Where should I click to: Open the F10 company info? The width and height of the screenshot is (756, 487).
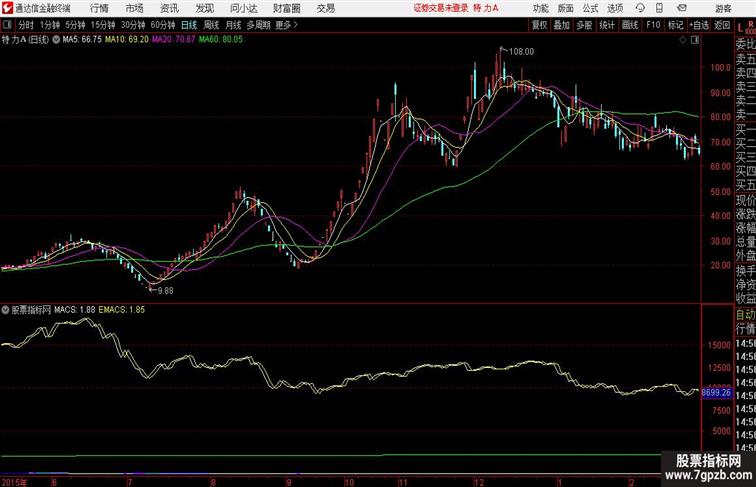click(653, 25)
